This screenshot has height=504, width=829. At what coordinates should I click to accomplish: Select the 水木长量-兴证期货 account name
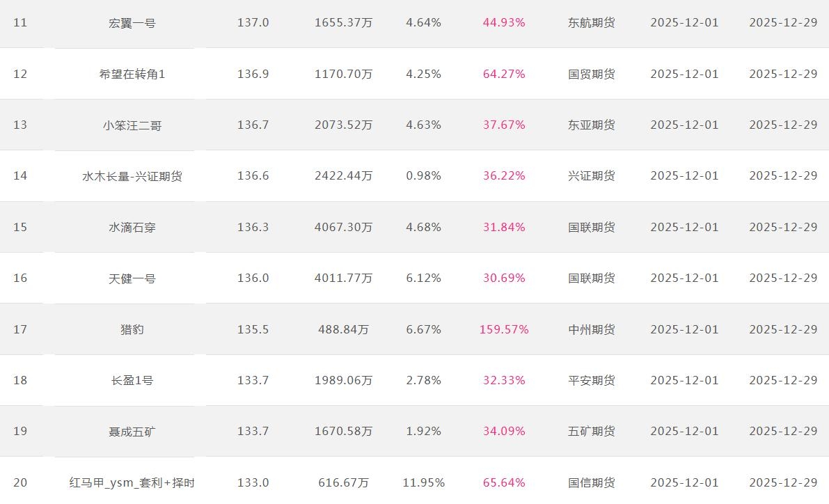point(132,176)
